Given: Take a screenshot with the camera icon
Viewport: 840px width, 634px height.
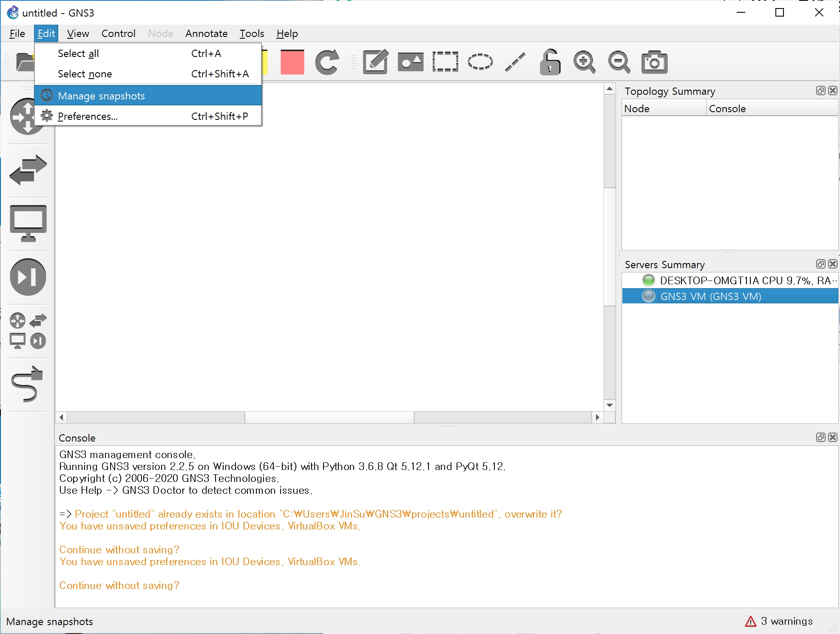Looking at the screenshot, I should tap(654, 62).
